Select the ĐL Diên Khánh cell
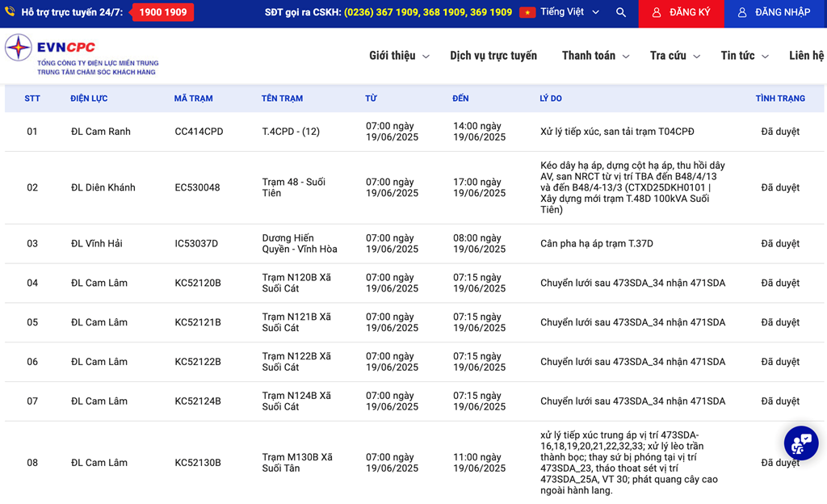The height and width of the screenshot is (504, 827). (x=103, y=187)
